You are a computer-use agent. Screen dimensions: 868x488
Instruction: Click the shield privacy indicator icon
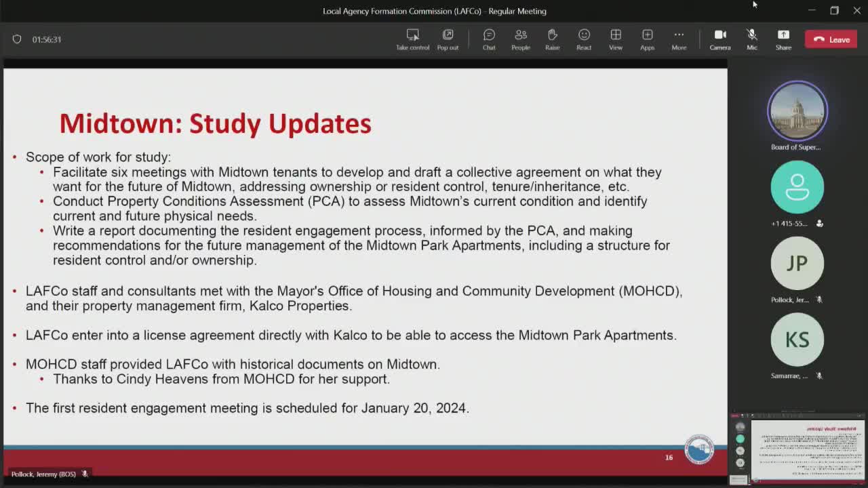[17, 39]
